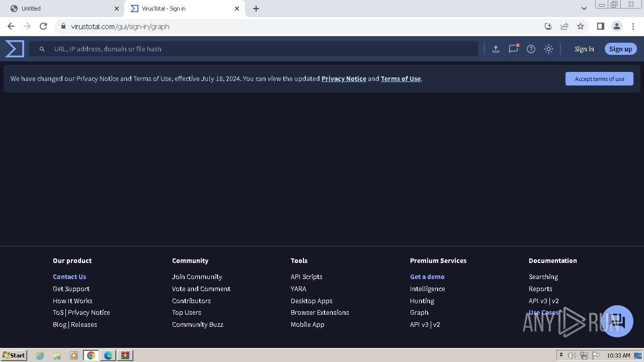Open the Vote and Comment link
Screen dimensions: 644x362
tap(201, 289)
